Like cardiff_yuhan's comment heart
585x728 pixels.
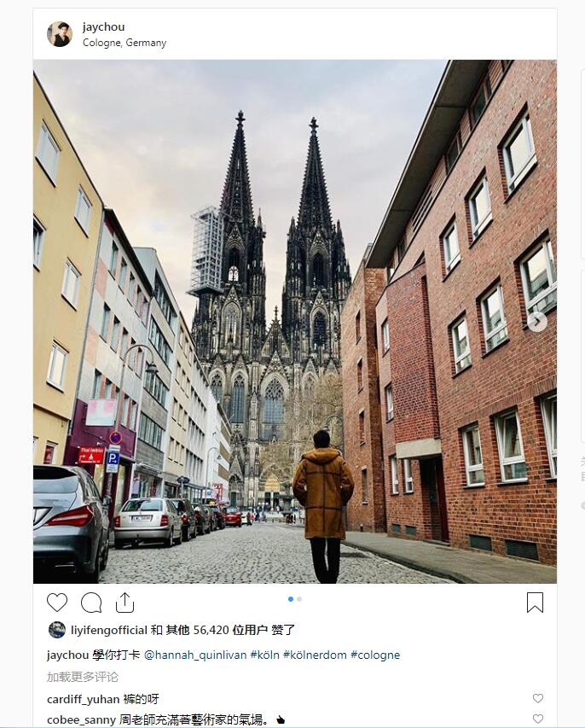click(x=538, y=698)
